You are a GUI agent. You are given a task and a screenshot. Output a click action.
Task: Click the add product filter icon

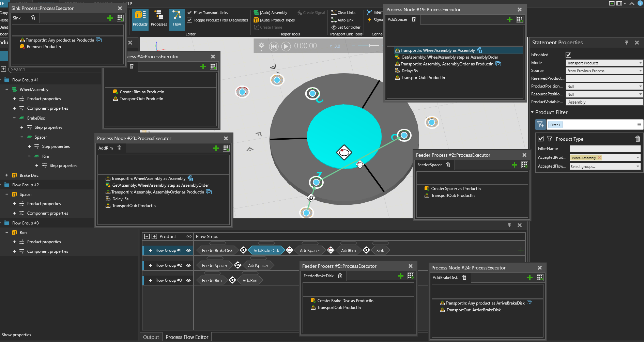(x=540, y=125)
